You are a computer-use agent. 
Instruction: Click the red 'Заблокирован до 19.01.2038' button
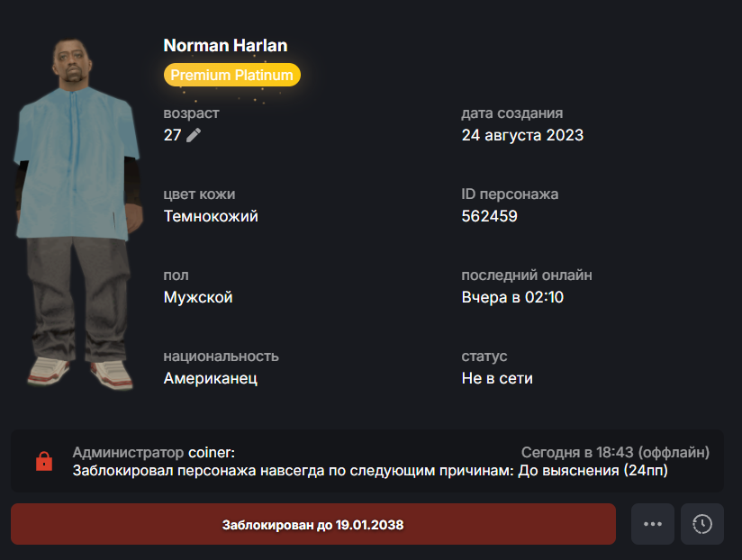(313, 524)
